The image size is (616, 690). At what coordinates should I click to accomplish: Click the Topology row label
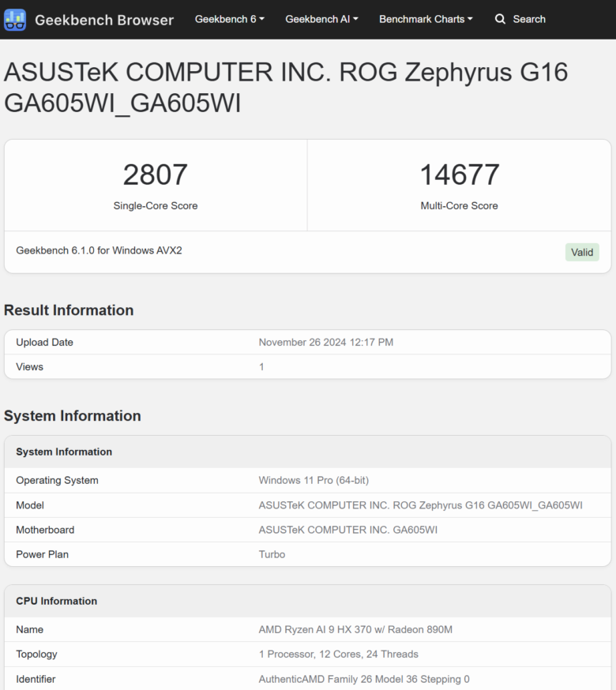pyautogui.click(x=36, y=654)
